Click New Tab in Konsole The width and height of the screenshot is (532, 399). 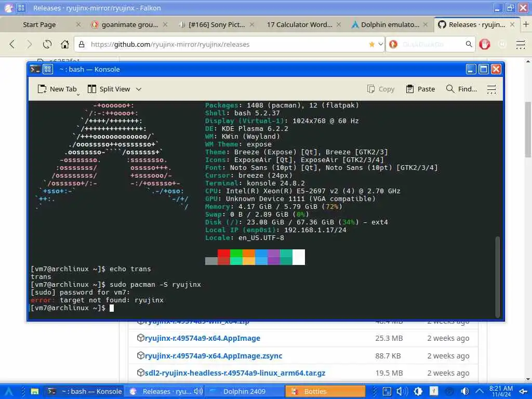57,89
